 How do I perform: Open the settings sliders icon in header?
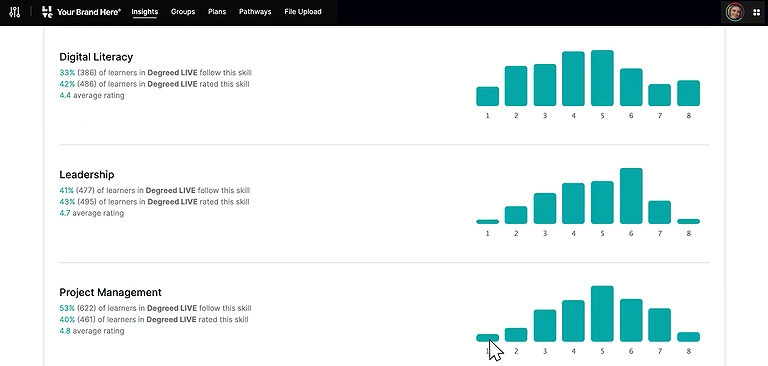[x=15, y=12]
